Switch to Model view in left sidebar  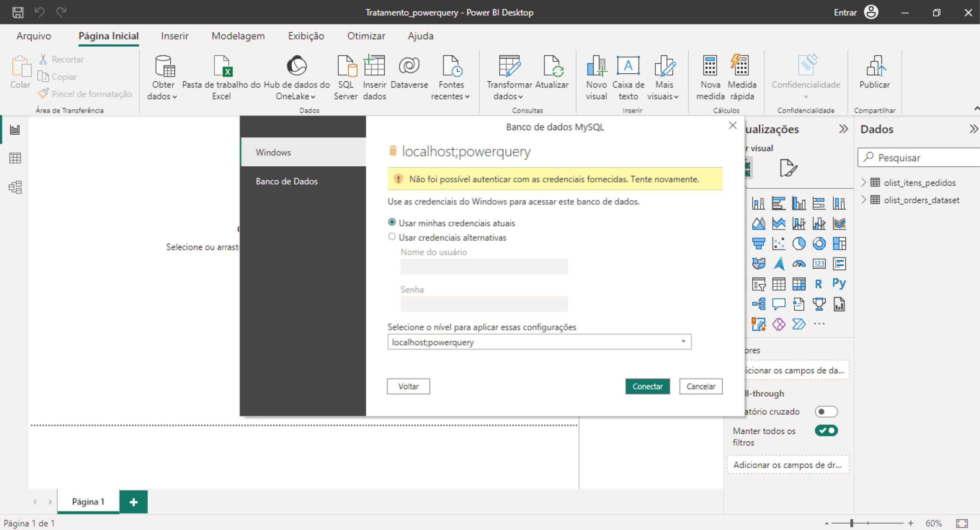point(15,187)
